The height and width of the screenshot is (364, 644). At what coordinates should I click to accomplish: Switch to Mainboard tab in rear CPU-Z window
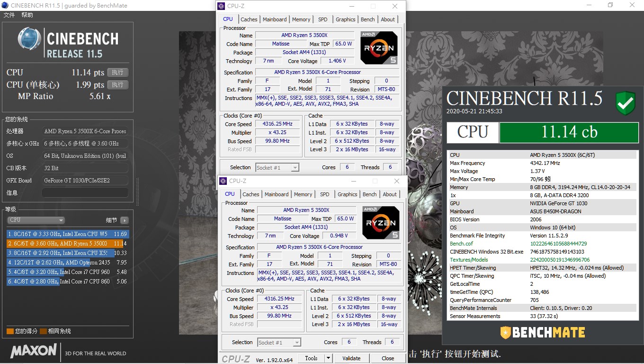pyautogui.click(x=275, y=19)
